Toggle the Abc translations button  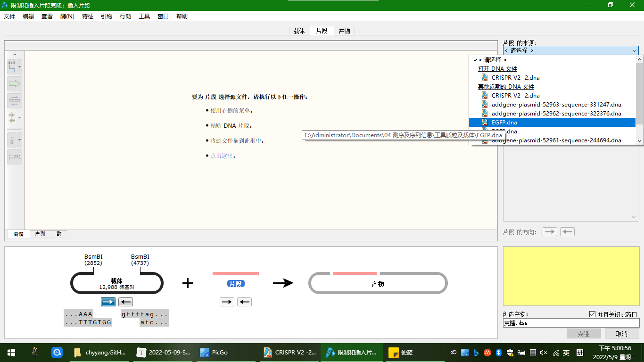click(12, 140)
